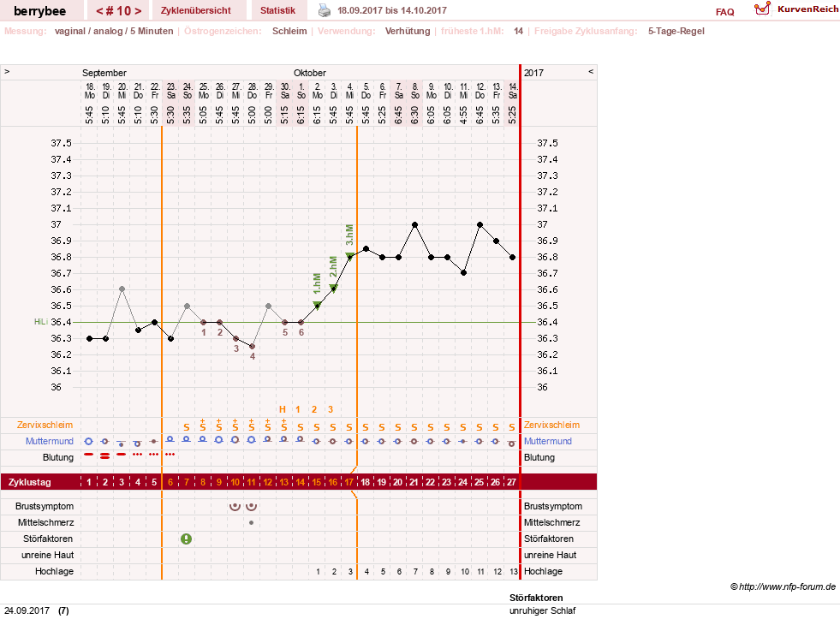
Task: Expand chart with the top-left > arrow
Action: (7, 72)
